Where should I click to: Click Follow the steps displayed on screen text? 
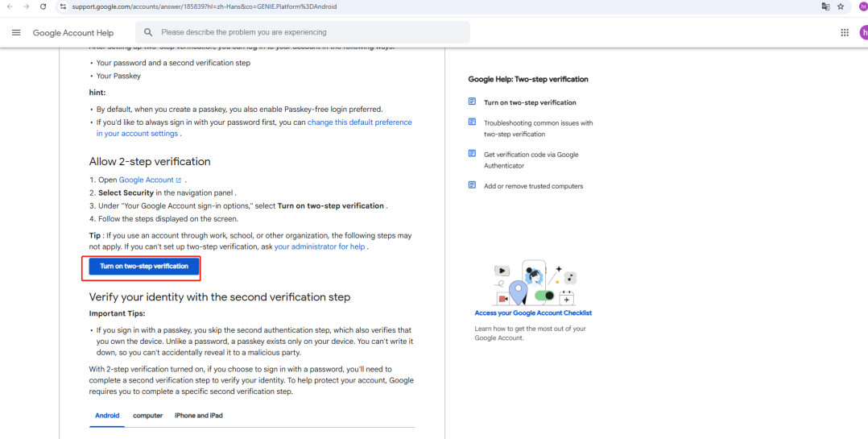(168, 218)
